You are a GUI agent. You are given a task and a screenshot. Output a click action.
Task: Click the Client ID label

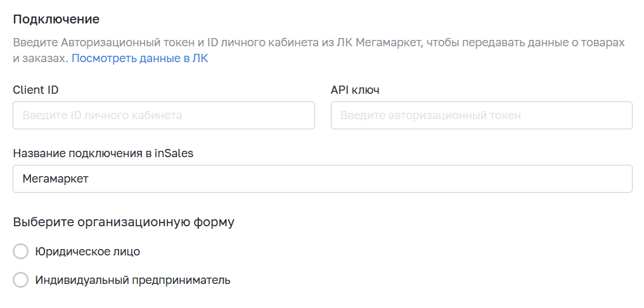coord(35,90)
